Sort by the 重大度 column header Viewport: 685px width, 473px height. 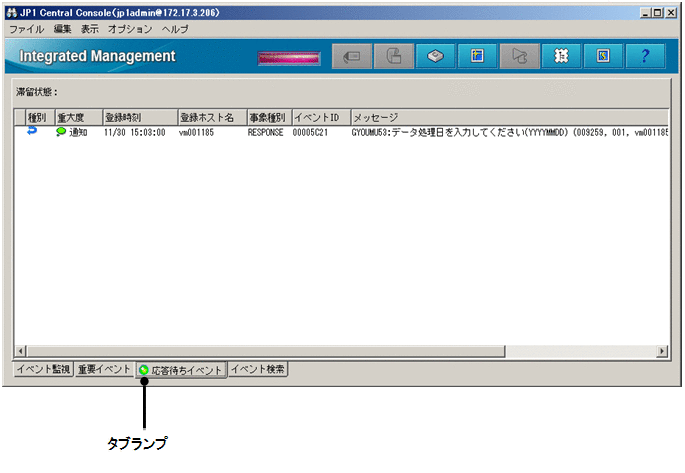(x=79, y=117)
